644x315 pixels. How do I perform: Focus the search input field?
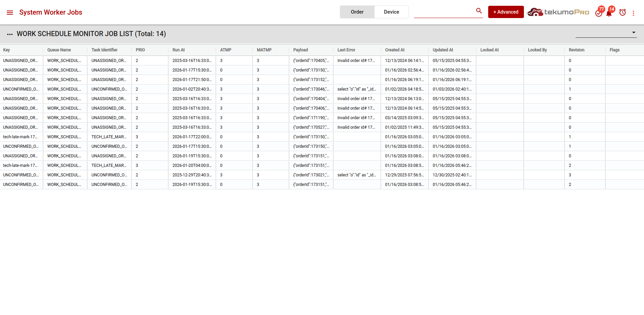444,12
